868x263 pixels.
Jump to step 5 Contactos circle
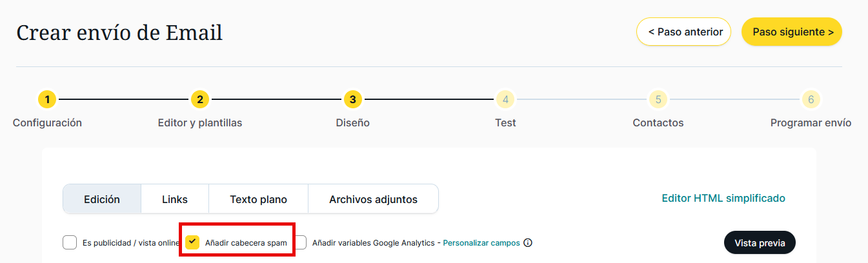pos(658,99)
